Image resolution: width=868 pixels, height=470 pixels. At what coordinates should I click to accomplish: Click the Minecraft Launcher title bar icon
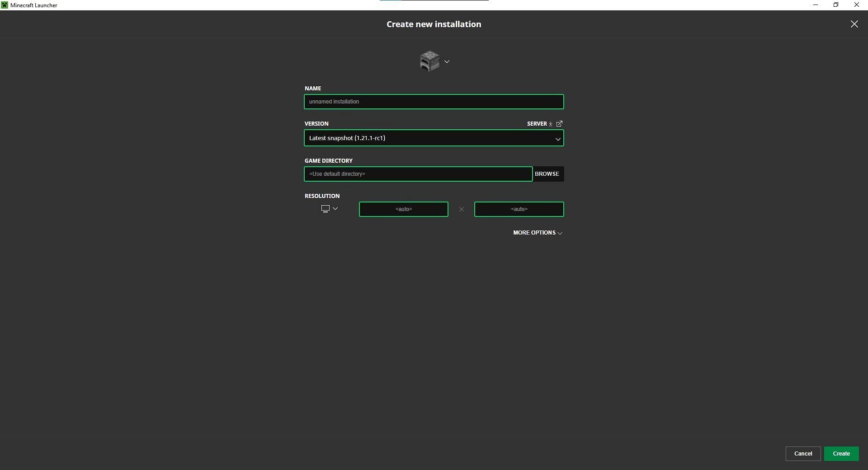pos(5,5)
